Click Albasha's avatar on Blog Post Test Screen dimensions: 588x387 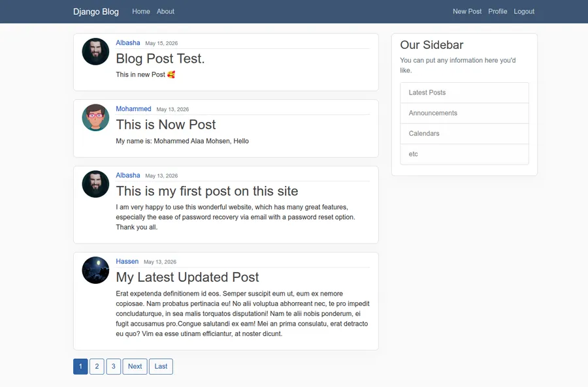click(95, 52)
